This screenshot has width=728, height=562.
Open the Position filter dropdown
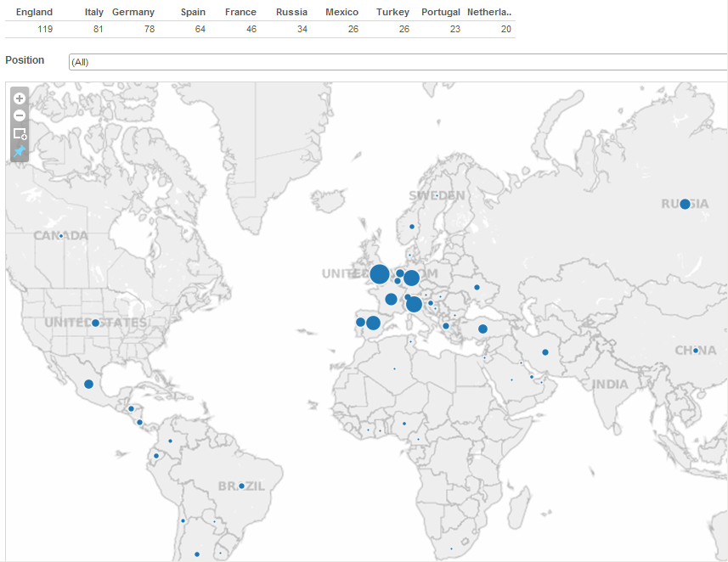click(x=398, y=62)
